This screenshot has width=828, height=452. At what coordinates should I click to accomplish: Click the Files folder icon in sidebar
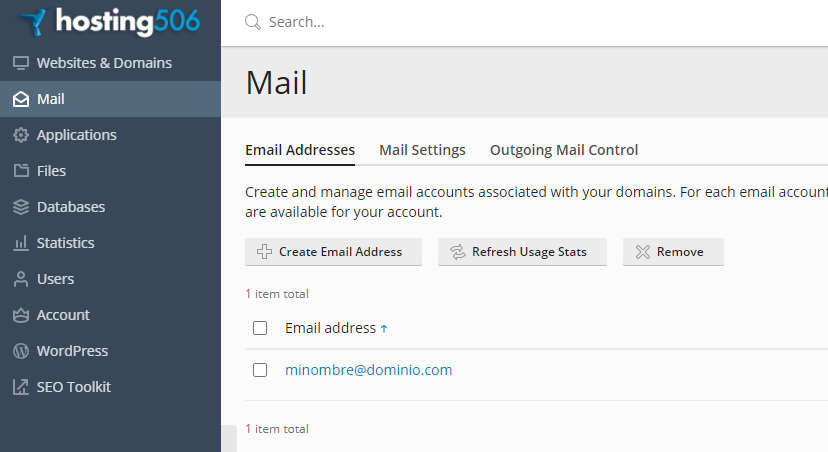tap(20, 171)
